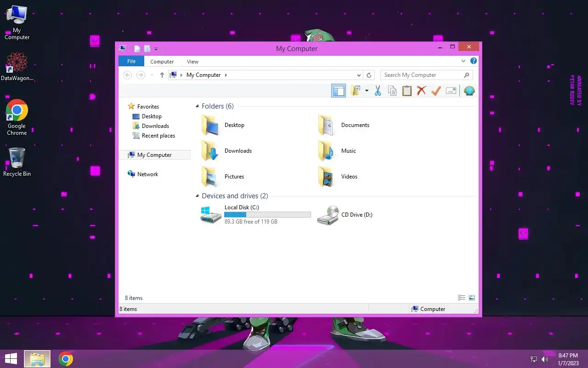Switch to Details view in the status bar
The image size is (588, 368).
[462, 298]
